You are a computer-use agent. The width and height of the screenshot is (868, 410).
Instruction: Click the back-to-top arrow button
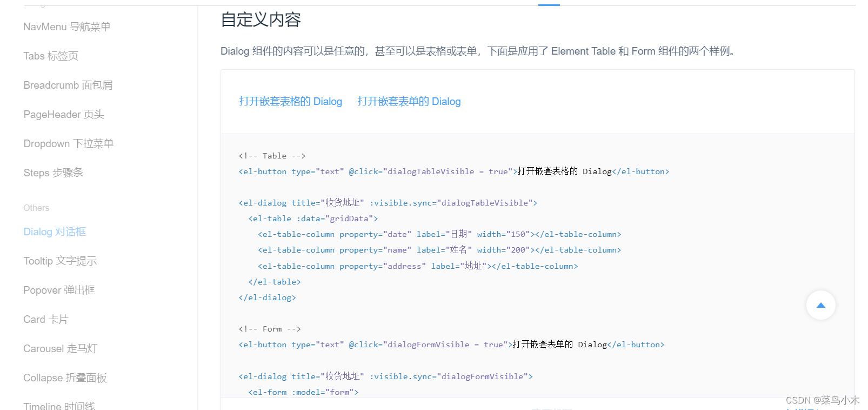[x=820, y=305]
